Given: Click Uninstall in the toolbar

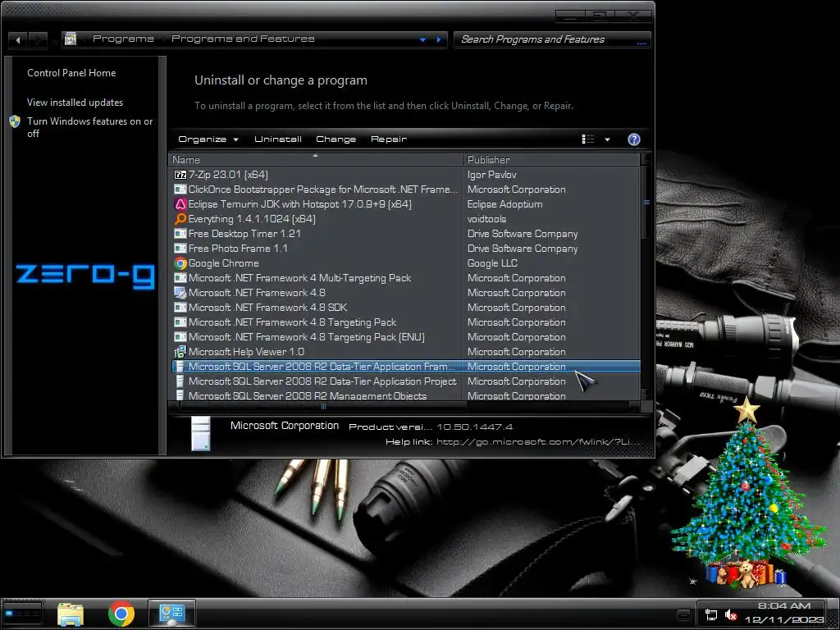Looking at the screenshot, I should 278,139.
